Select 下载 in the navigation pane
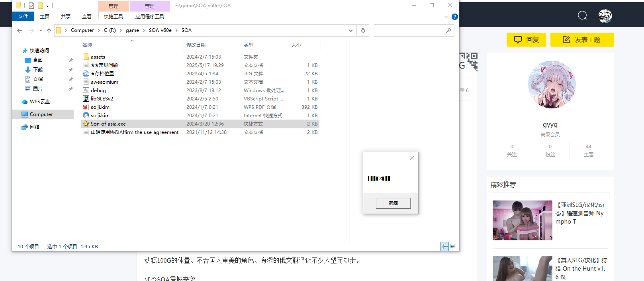Screen dimensions: 644x281 tap(38, 70)
